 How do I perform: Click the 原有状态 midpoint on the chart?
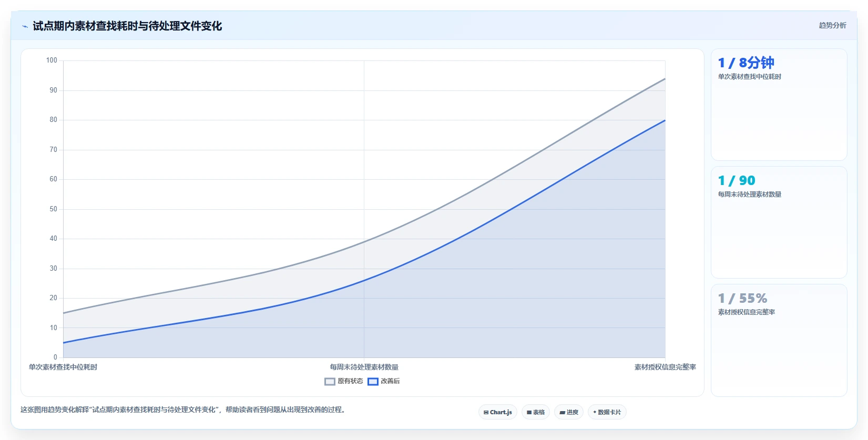click(x=364, y=242)
